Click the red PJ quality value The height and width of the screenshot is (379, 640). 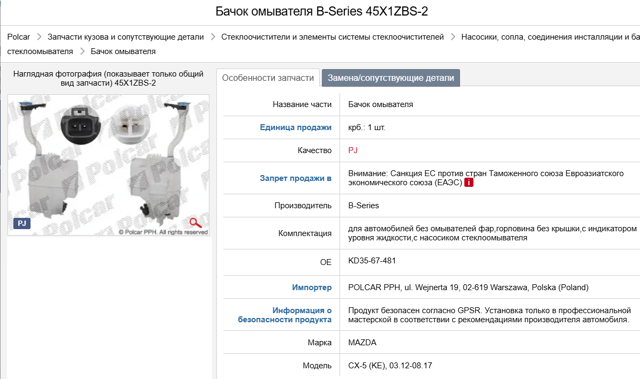(353, 150)
